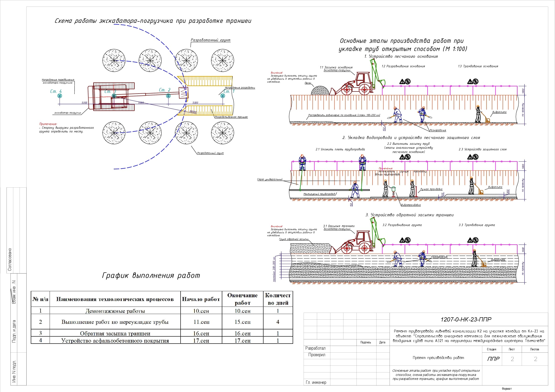555x392 pixels.
Task: Click the 'Ст. 4' station label
Action: coord(56,91)
